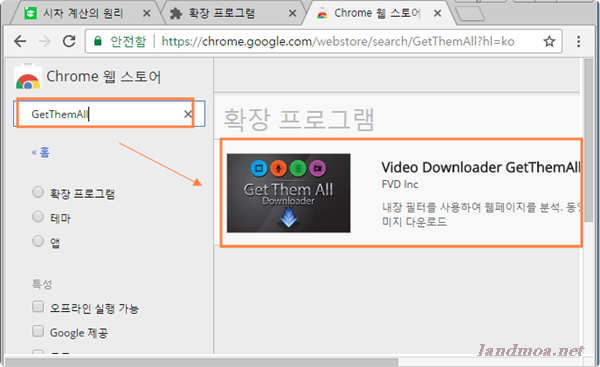Reload the current page
This screenshot has height=367, width=600.
coord(69,41)
